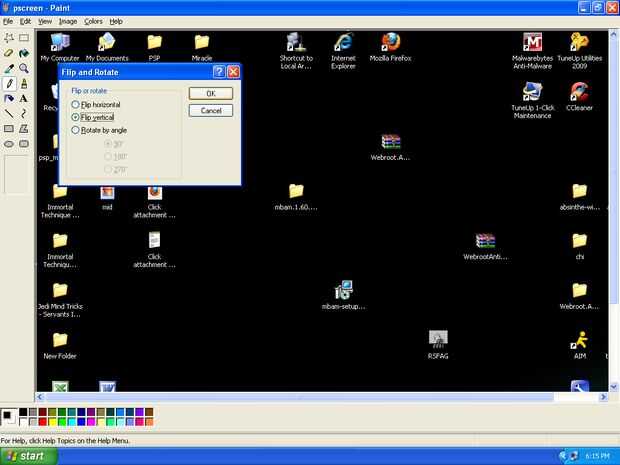This screenshot has height=465, width=620.
Task: Choose the Brush tool
Action: click(24, 83)
